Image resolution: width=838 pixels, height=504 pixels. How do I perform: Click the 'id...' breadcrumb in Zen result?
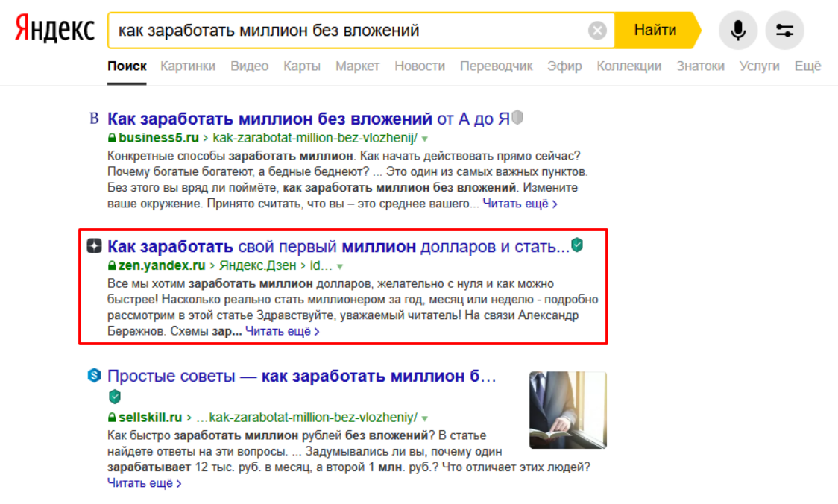(x=321, y=265)
